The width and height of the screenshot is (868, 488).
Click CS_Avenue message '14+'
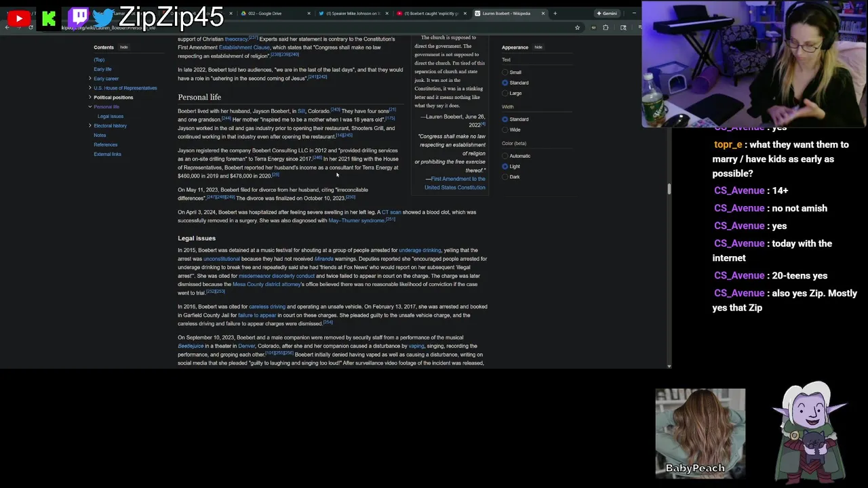pyautogui.click(x=751, y=190)
